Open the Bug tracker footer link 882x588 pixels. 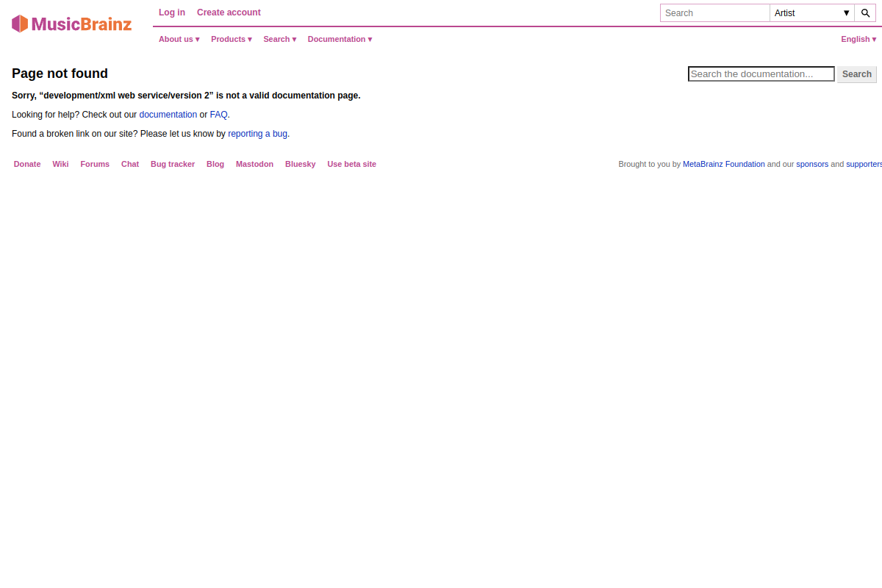(173, 164)
